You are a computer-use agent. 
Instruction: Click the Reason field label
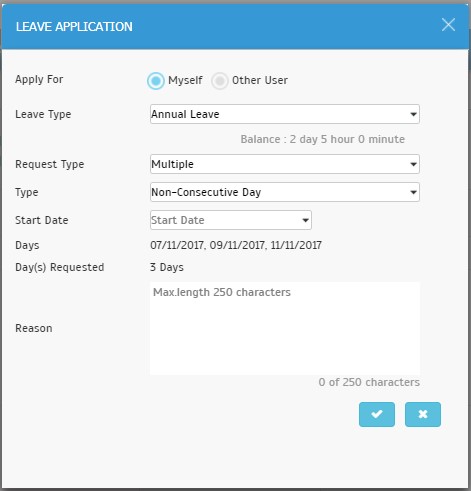point(34,328)
